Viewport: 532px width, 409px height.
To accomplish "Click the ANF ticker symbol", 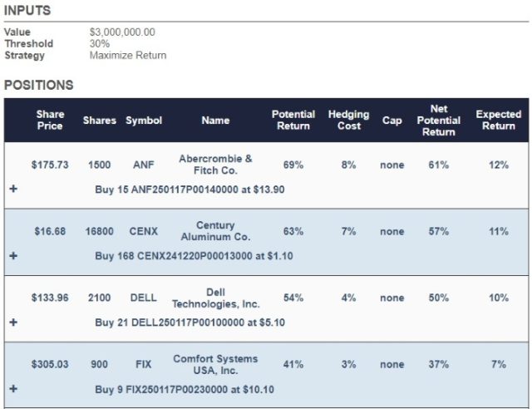I will 143,165.
